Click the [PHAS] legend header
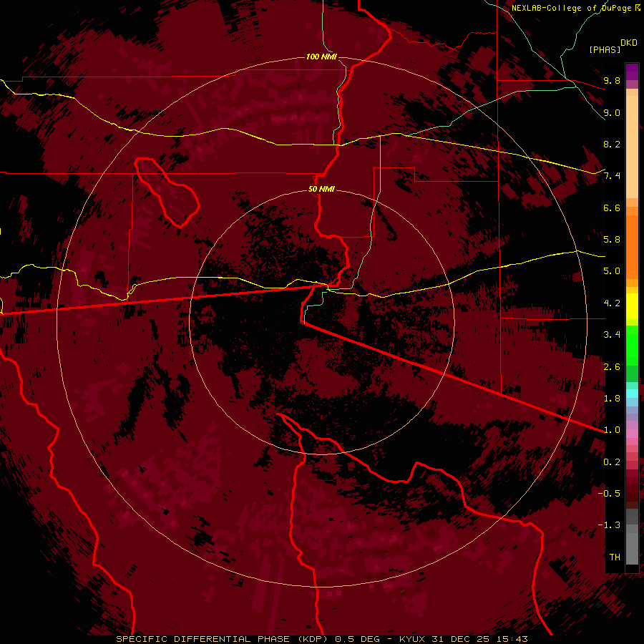644x644 pixels. point(605,49)
